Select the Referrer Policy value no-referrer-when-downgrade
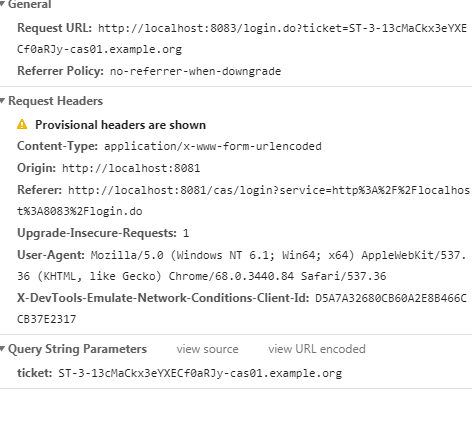This screenshot has height=423, width=472. [x=196, y=71]
